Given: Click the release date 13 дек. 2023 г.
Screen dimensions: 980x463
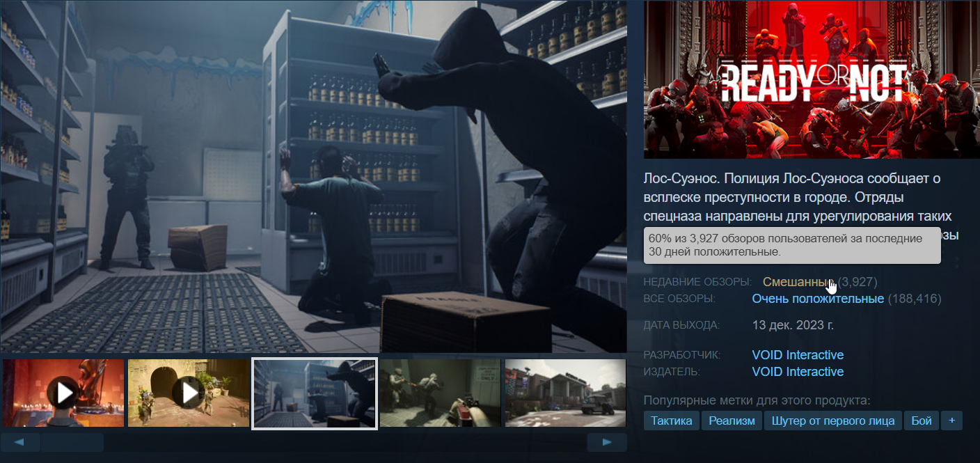Looking at the screenshot, I should point(793,325).
